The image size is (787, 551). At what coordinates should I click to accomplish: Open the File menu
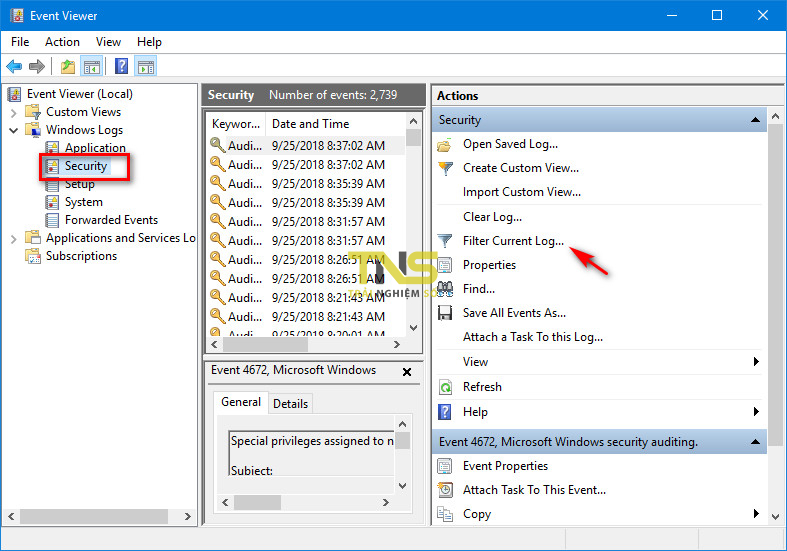(20, 42)
